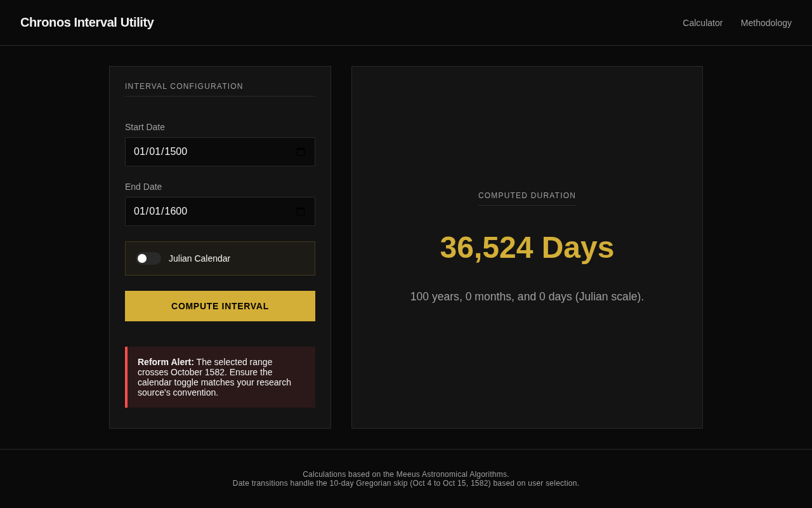Open the Calculator nav link
Viewport: 812px width, 508px height.
click(x=703, y=23)
